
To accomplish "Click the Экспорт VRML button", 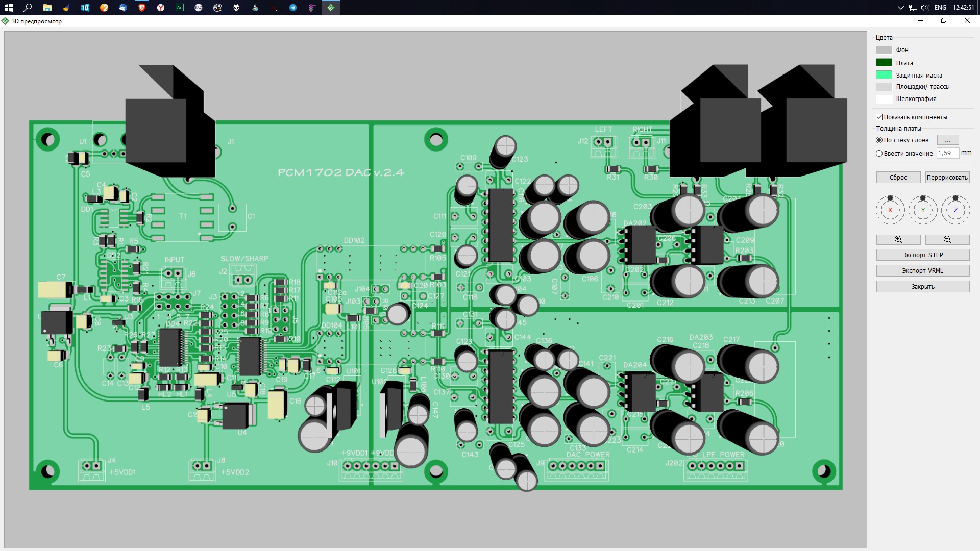I will pos(923,271).
